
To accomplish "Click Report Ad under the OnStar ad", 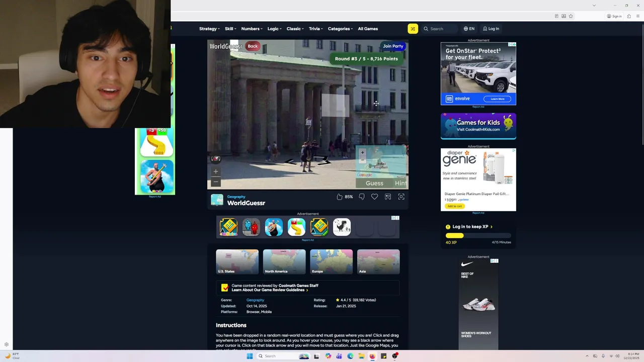I will [x=478, y=107].
